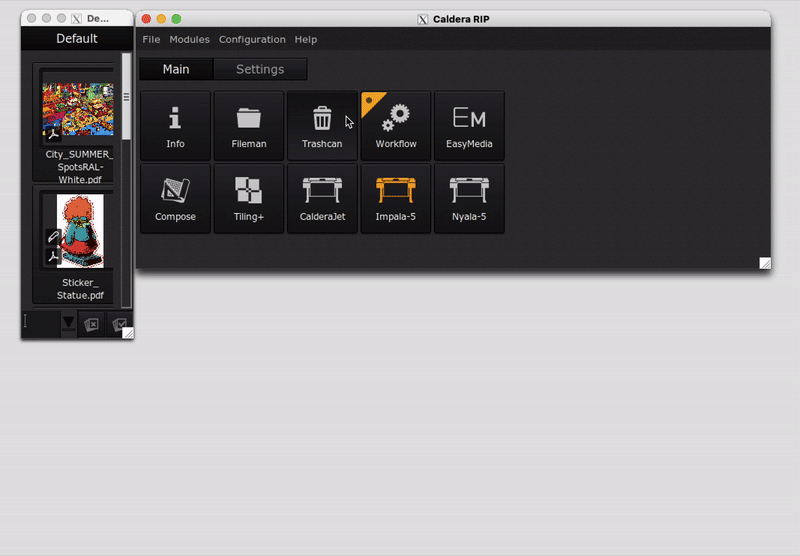Open the Configuration menu
This screenshot has height=556, width=800.
click(252, 40)
